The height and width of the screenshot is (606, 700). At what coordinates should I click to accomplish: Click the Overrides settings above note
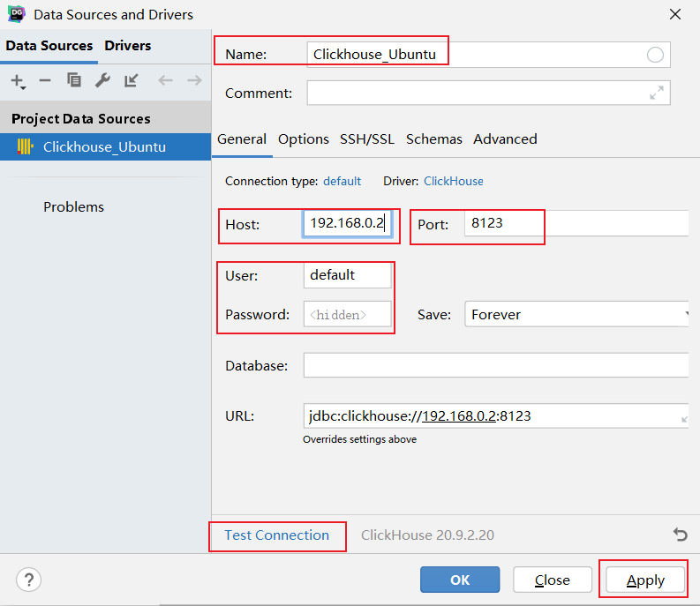click(x=359, y=439)
